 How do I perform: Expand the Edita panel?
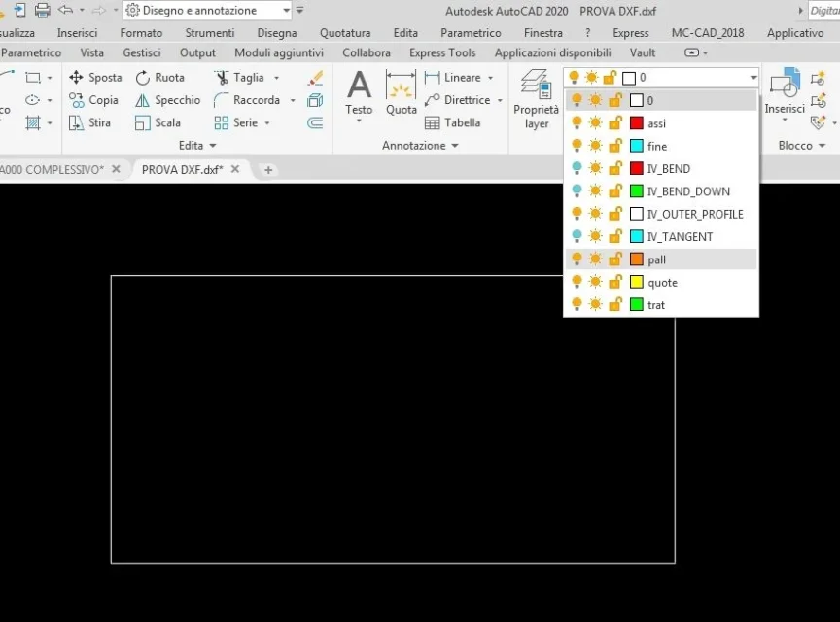(x=196, y=145)
